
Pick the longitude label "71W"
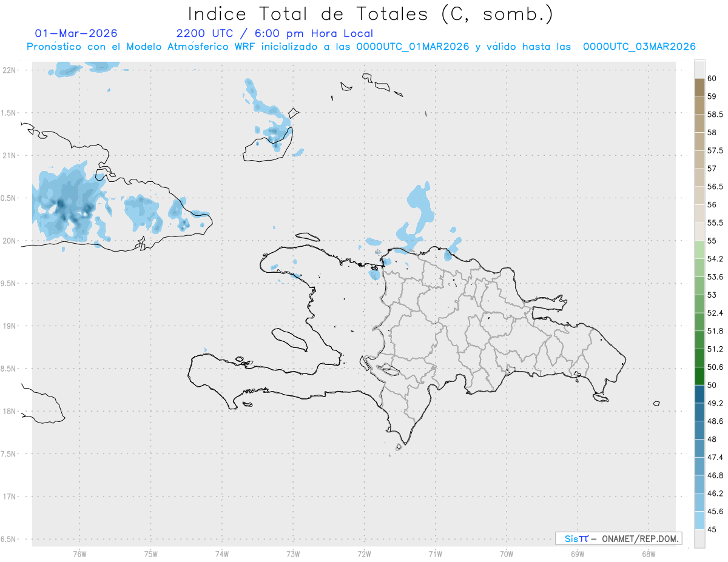point(435,554)
